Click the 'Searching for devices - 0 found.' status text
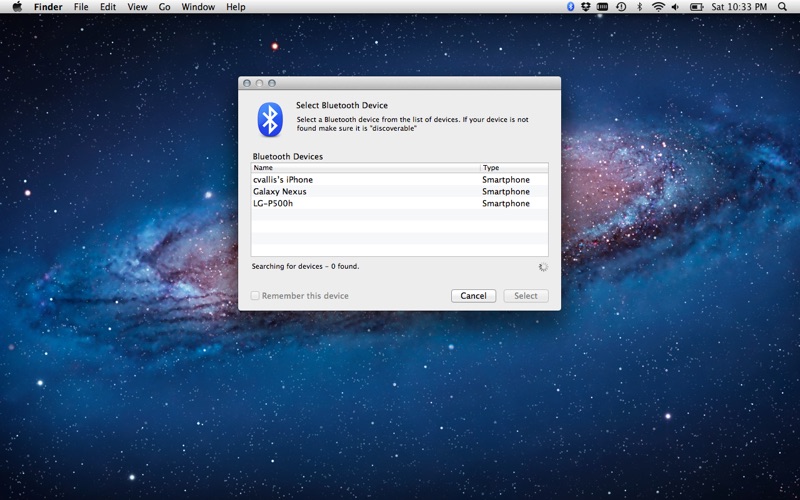 click(305, 266)
